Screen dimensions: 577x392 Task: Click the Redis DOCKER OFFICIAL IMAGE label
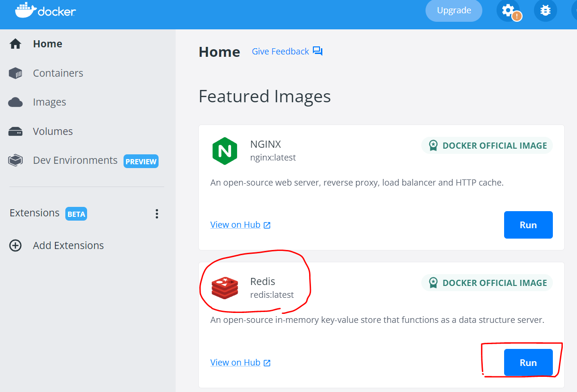(495, 283)
